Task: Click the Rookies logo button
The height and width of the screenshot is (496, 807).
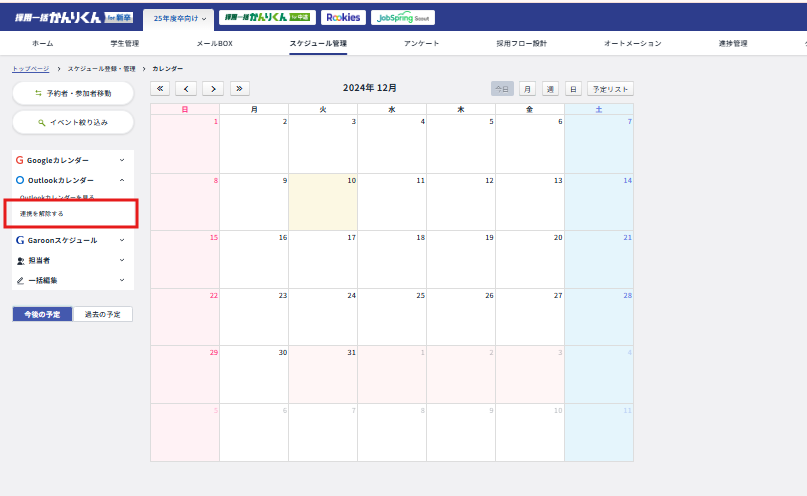Action: click(343, 17)
